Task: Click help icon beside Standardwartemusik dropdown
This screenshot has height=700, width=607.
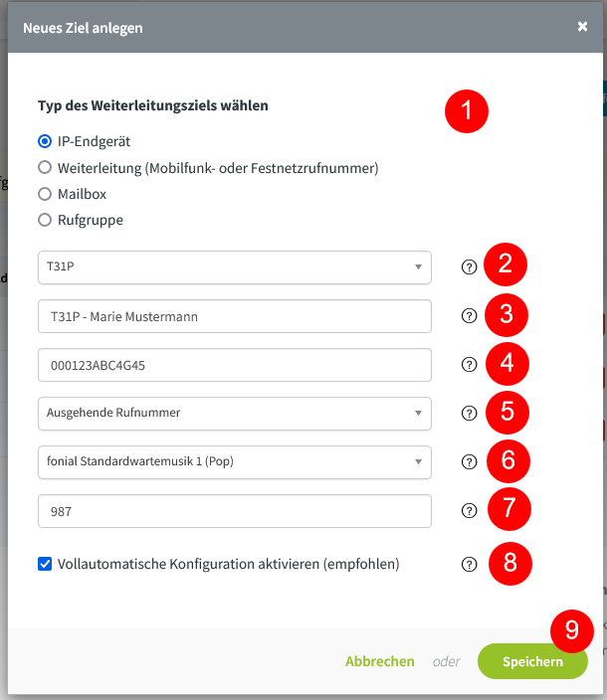Action: pyautogui.click(x=469, y=461)
